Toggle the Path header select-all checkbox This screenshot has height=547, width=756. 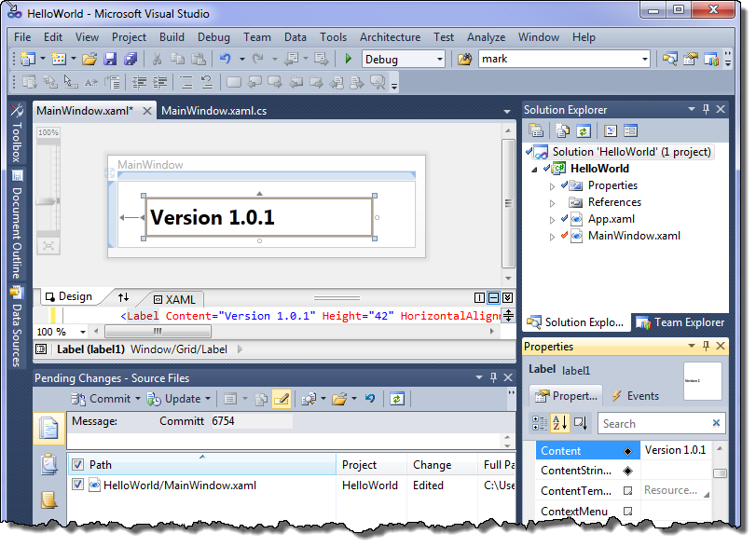pyautogui.click(x=77, y=465)
